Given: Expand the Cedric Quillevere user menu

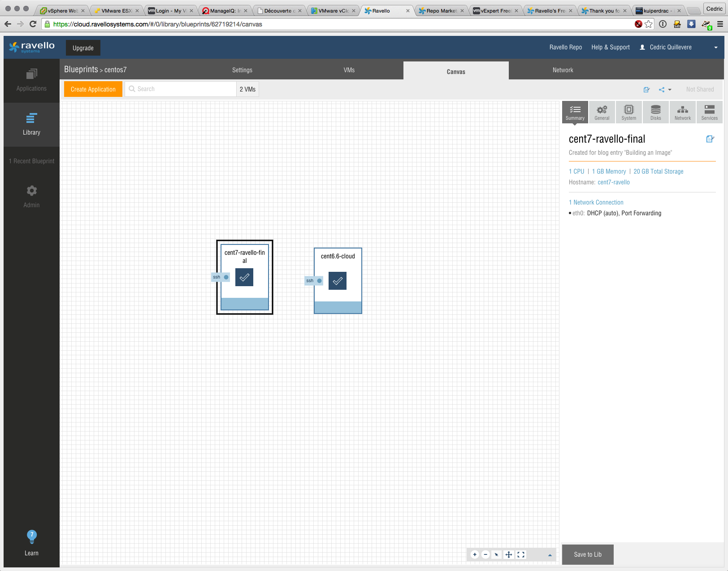Looking at the screenshot, I should [715, 48].
